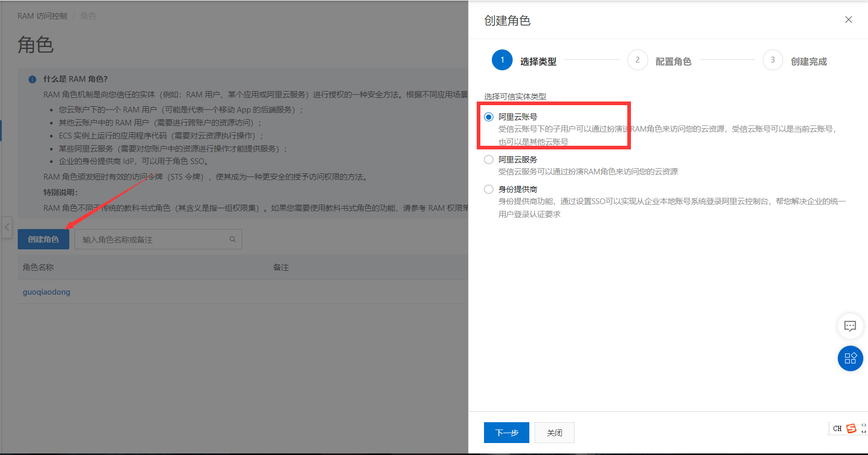
Task: Click the CH input language indicator
Action: pos(837,428)
